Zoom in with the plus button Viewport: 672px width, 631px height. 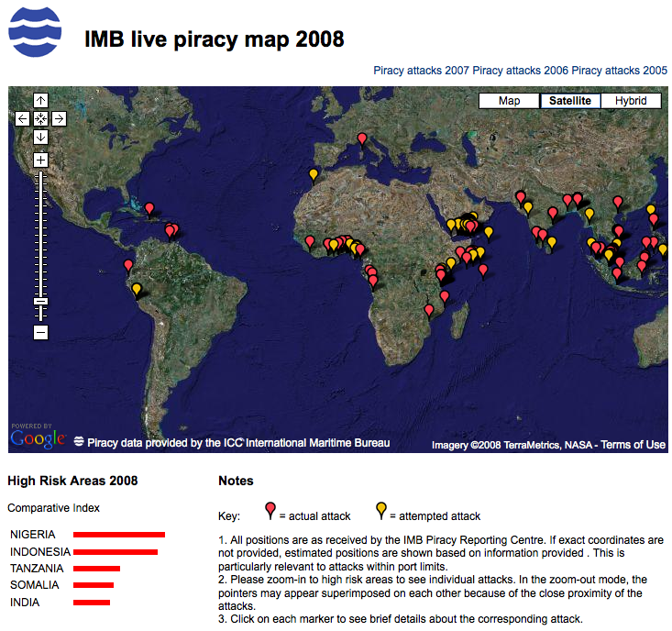click(x=40, y=160)
